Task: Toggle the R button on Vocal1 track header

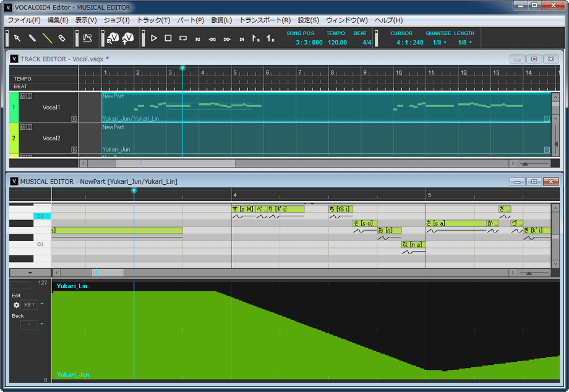Action: pos(74,119)
